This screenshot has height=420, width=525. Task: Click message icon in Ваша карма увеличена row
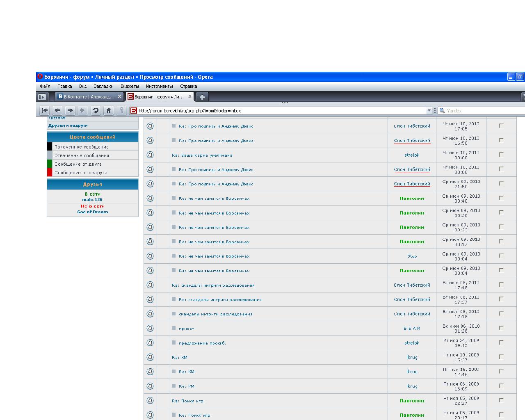[150, 155]
